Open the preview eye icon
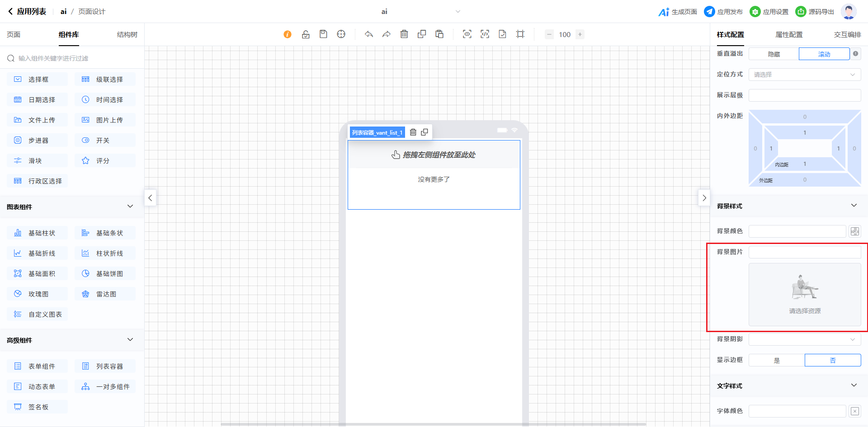Image resolution: width=868 pixels, height=427 pixels. [x=467, y=34]
